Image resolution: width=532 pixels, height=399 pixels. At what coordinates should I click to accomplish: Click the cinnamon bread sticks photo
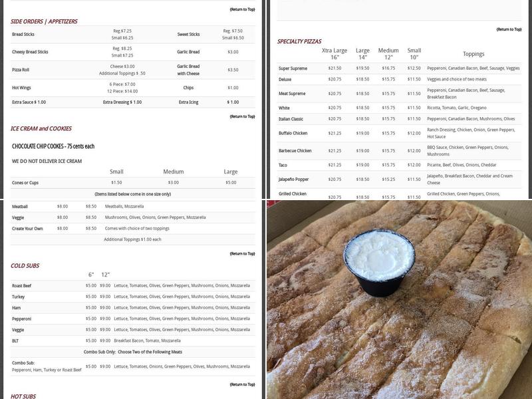[399, 299]
